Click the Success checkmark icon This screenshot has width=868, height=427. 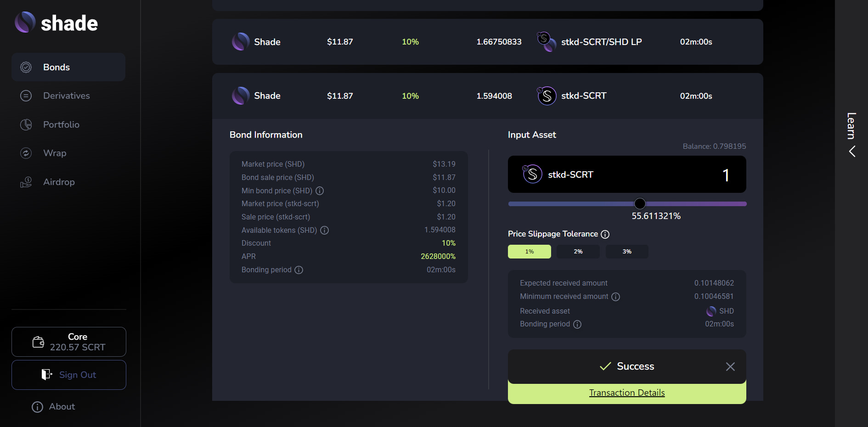tap(605, 366)
